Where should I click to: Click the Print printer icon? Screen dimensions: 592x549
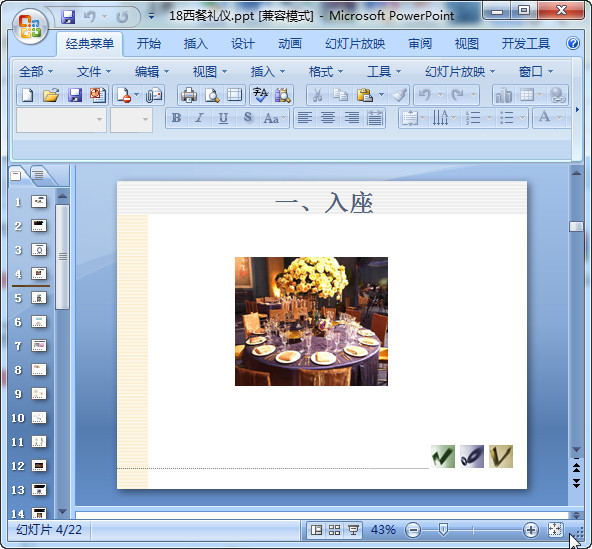pyautogui.click(x=188, y=95)
